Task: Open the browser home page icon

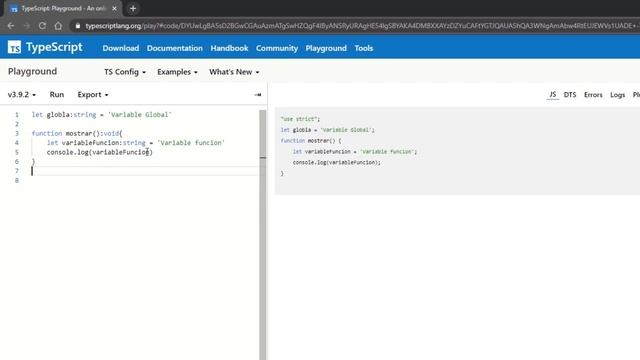Action: click(x=58, y=26)
